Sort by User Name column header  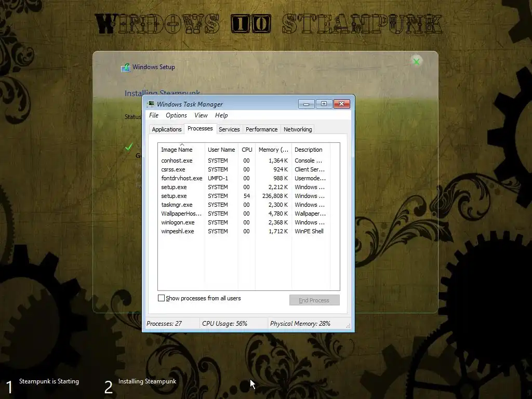tap(221, 150)
